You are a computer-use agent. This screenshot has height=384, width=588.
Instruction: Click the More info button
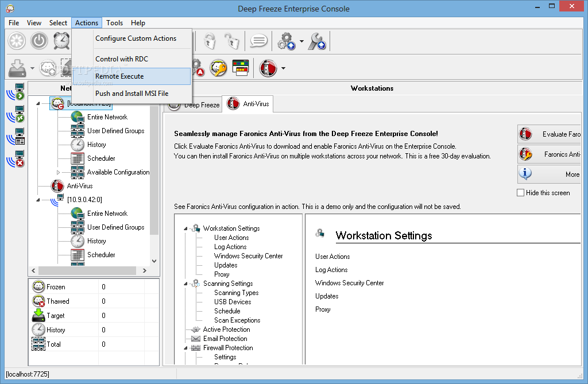click(550, 174)
